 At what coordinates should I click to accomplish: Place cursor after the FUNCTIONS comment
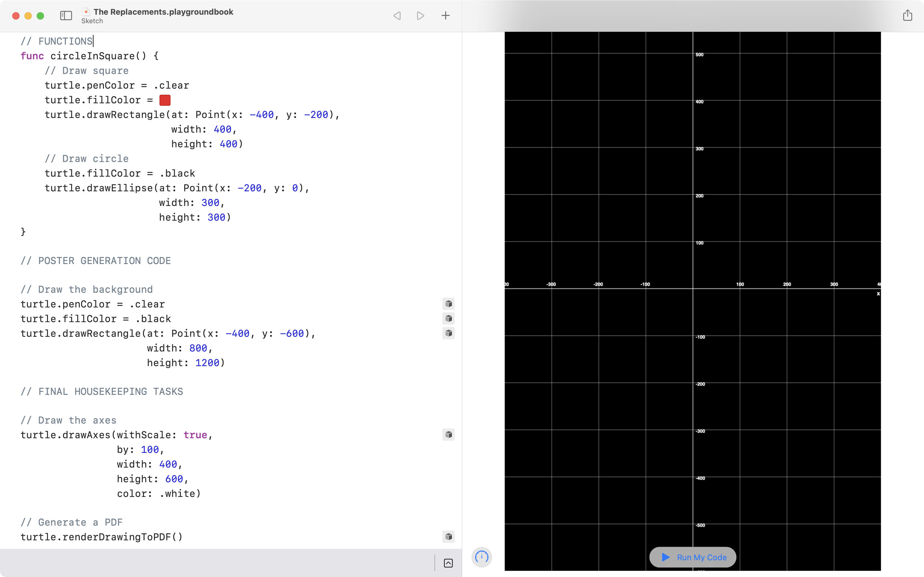[x=93, y=41]
